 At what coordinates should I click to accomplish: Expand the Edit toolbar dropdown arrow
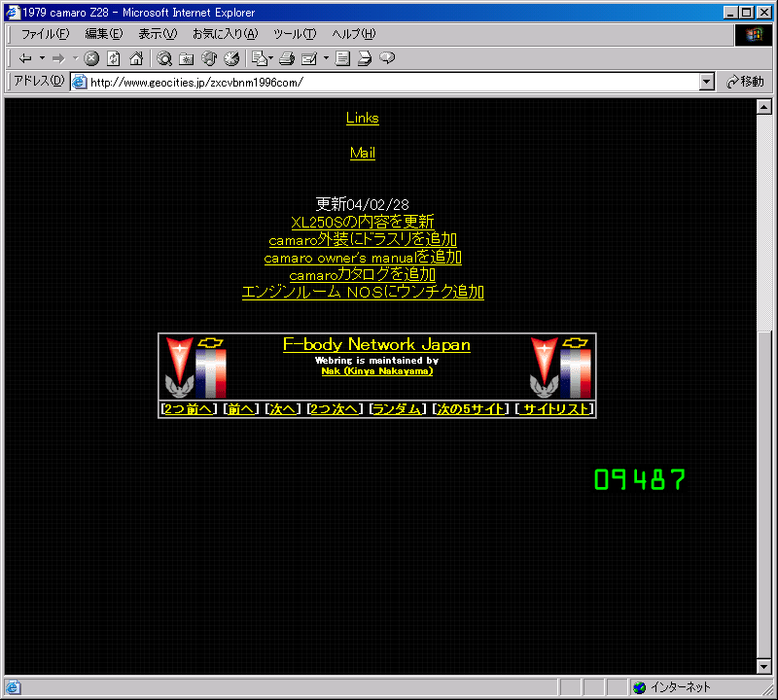326,58
